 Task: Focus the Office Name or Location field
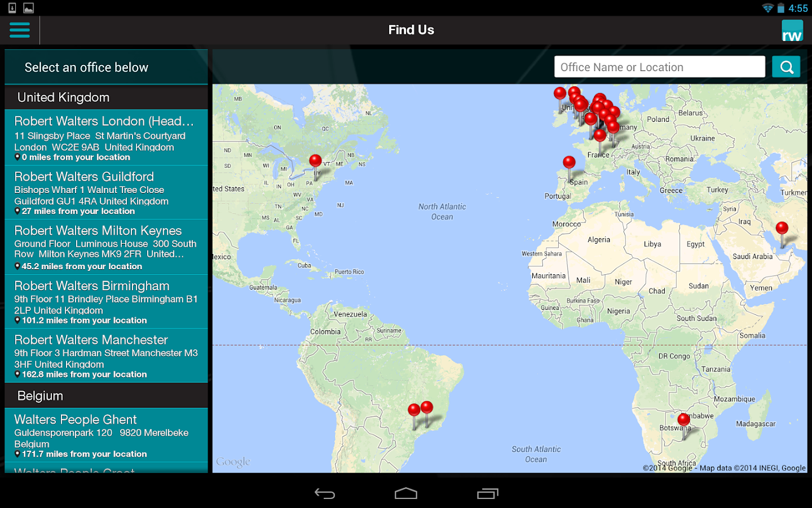[660, 67]
